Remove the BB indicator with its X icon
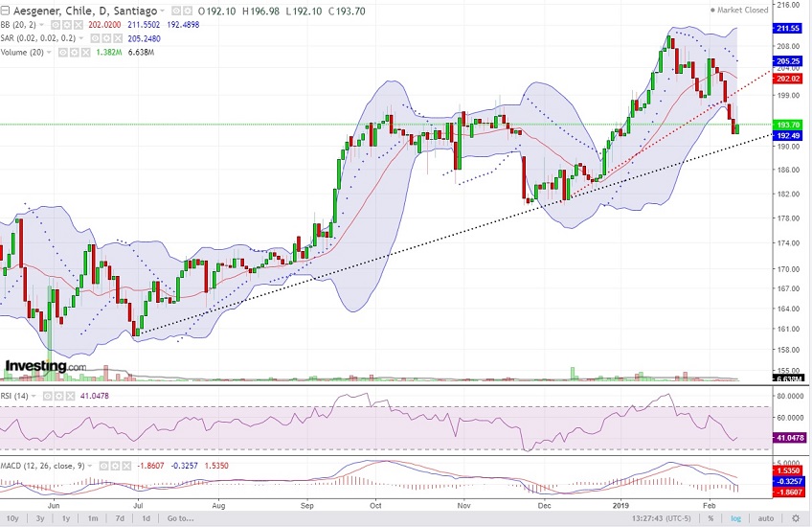Image resolution: width=812 pixels, height=527 pixels. pyautogui.click(x=79, y=25)
